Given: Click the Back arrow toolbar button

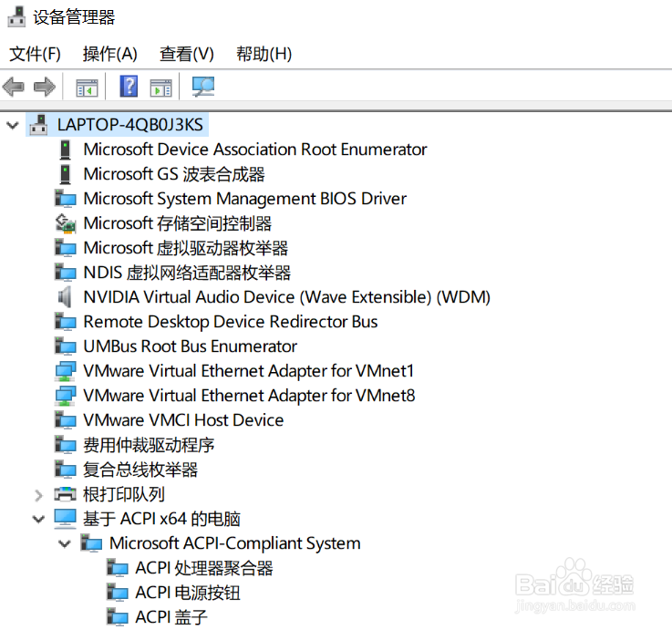Looking at the screenshot, I should point(14,87).
